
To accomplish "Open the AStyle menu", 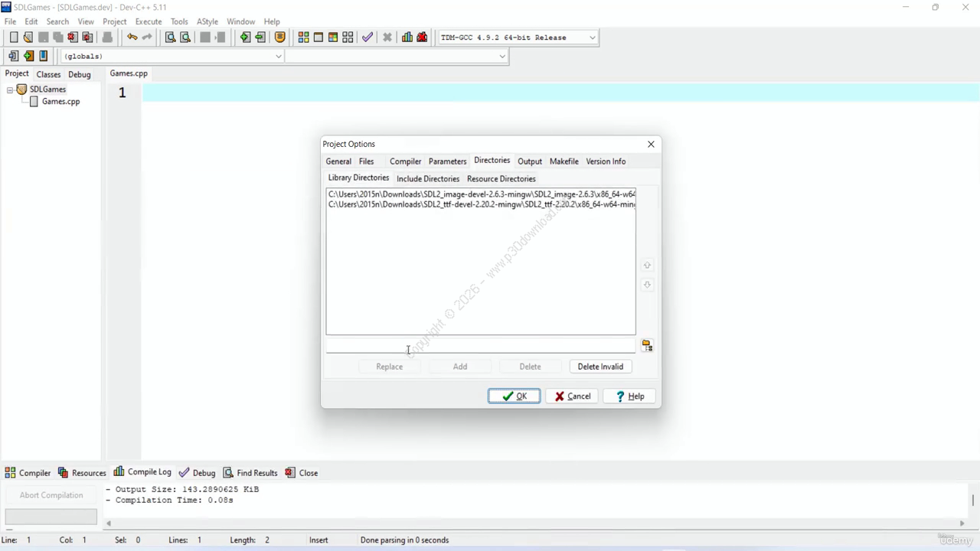I will tap(207, 21).
